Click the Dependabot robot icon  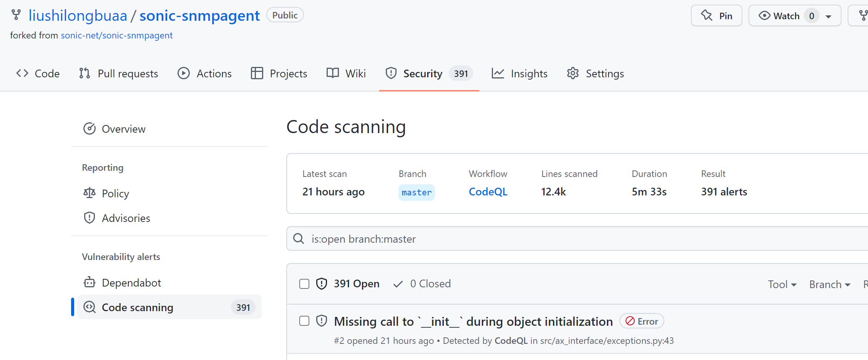(x=90, y=282)
